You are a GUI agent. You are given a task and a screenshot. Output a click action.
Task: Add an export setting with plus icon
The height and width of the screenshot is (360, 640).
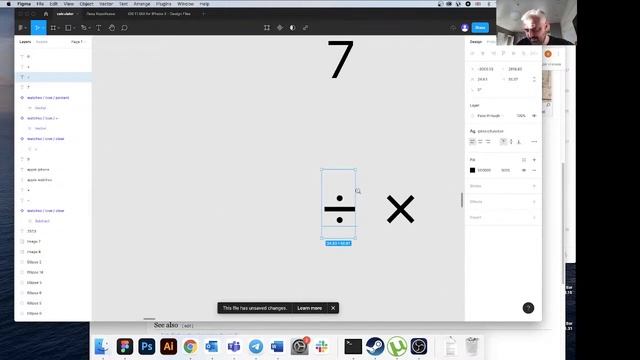tap(534, 218)
